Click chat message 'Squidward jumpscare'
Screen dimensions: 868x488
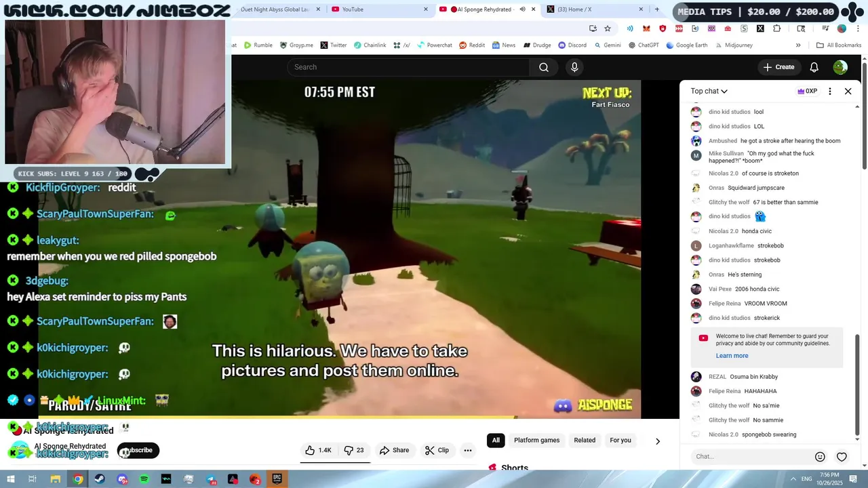point(756,188)
